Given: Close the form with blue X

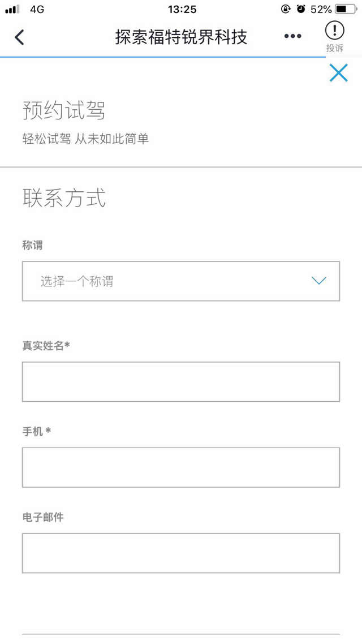Looking at the screenshot, I should 338,73.
